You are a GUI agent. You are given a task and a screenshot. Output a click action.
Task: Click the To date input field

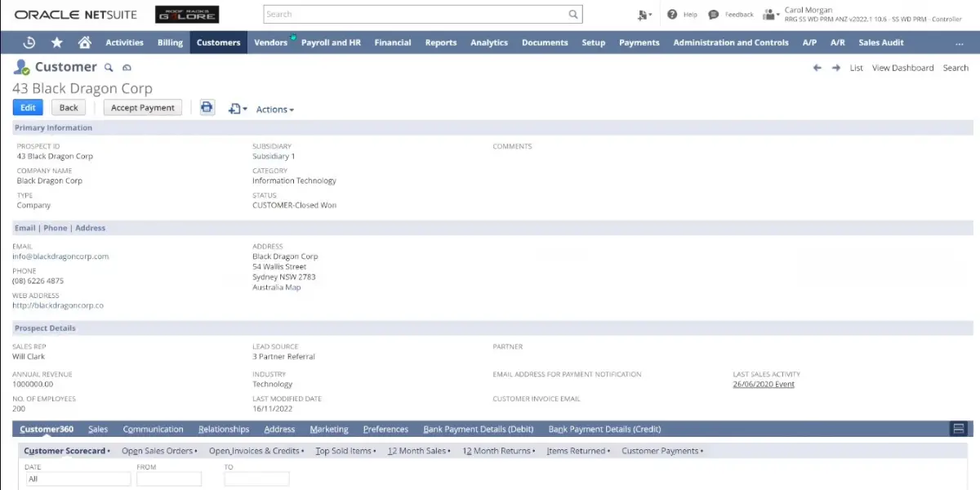click(256, 479)
